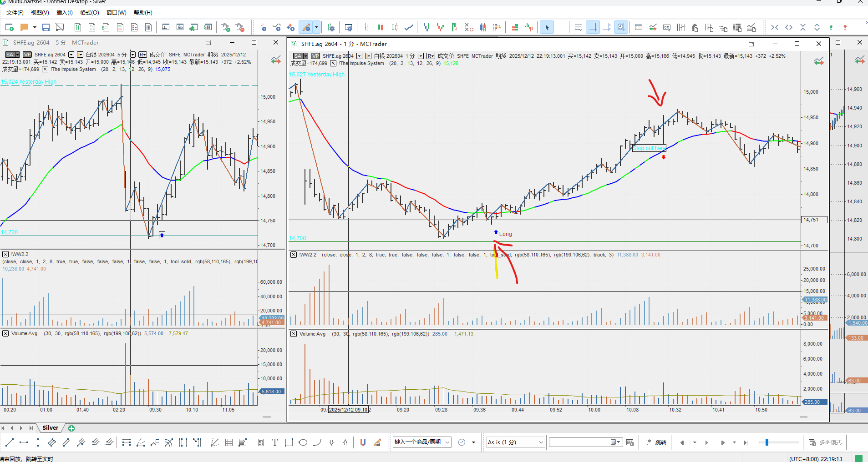Open dropdown arrow next to the clock icon

click(473, 442)
